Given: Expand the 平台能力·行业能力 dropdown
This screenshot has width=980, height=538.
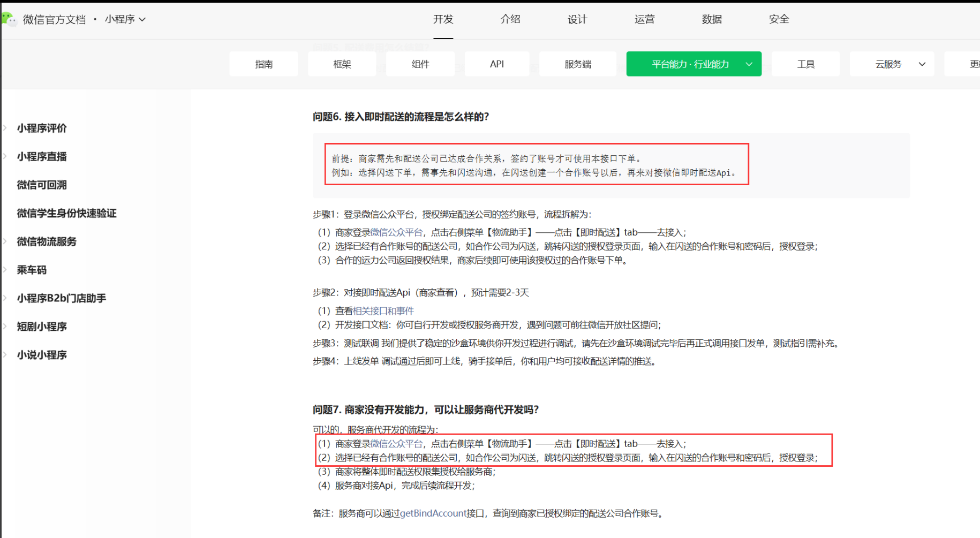Looking at the screenshot, I should pos(694,64).
